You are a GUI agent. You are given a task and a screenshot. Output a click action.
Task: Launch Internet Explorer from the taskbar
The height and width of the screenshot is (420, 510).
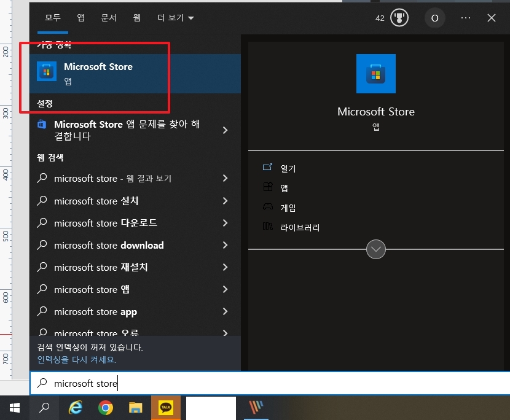point(76,408)
